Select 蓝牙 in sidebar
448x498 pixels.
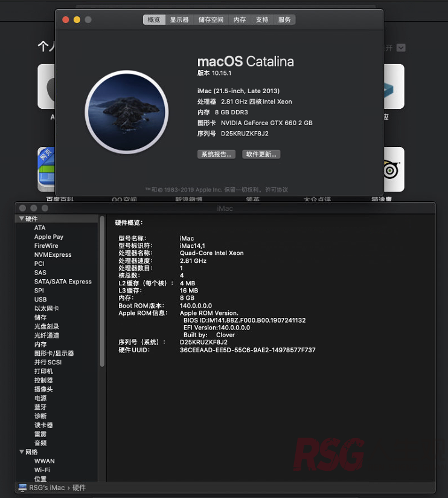click(x=40, y=407)
